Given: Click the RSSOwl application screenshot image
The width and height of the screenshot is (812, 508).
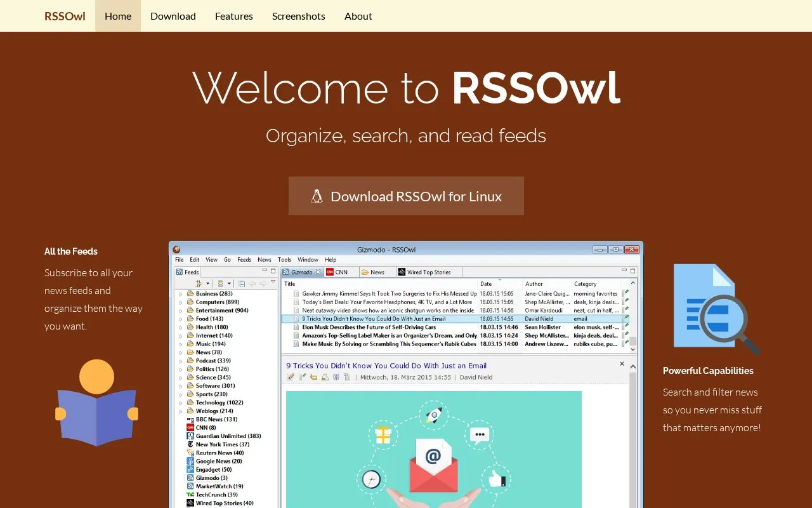Looking at the screenshot, I should [406, 375].
